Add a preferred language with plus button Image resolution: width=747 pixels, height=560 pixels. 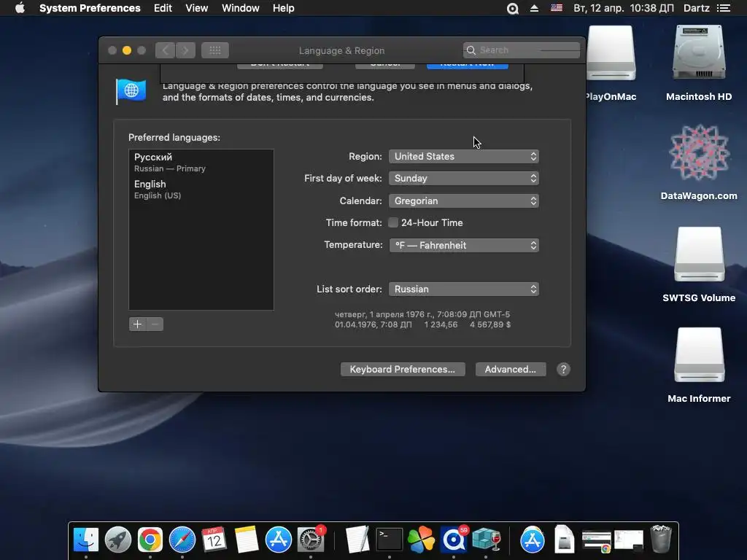(x=137, y=324)
